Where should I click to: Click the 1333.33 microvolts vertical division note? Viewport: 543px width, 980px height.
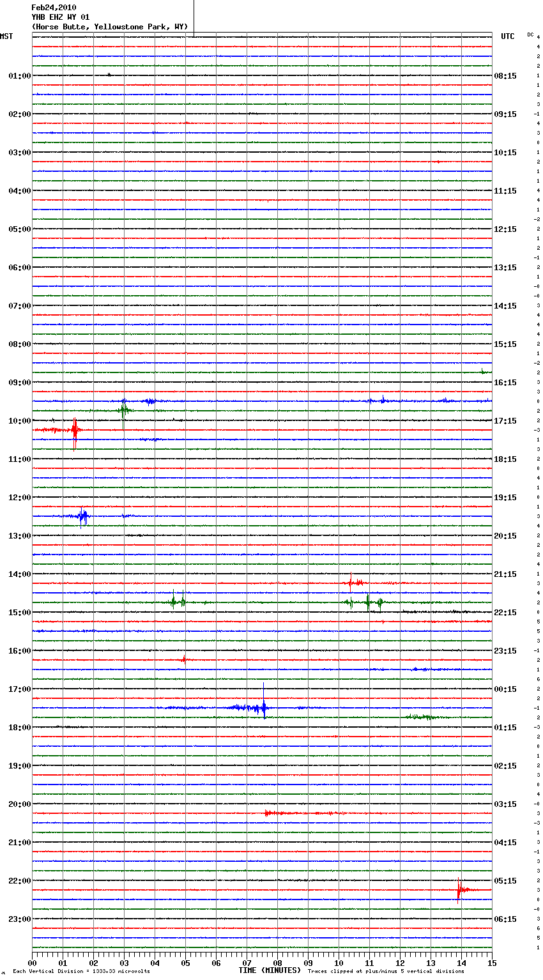(81, 971)
